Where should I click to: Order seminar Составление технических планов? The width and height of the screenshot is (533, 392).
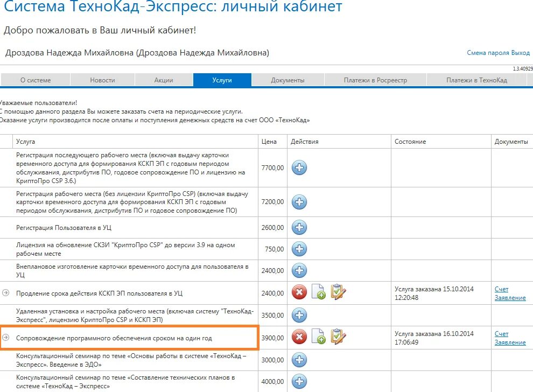[x=299, y=380]
